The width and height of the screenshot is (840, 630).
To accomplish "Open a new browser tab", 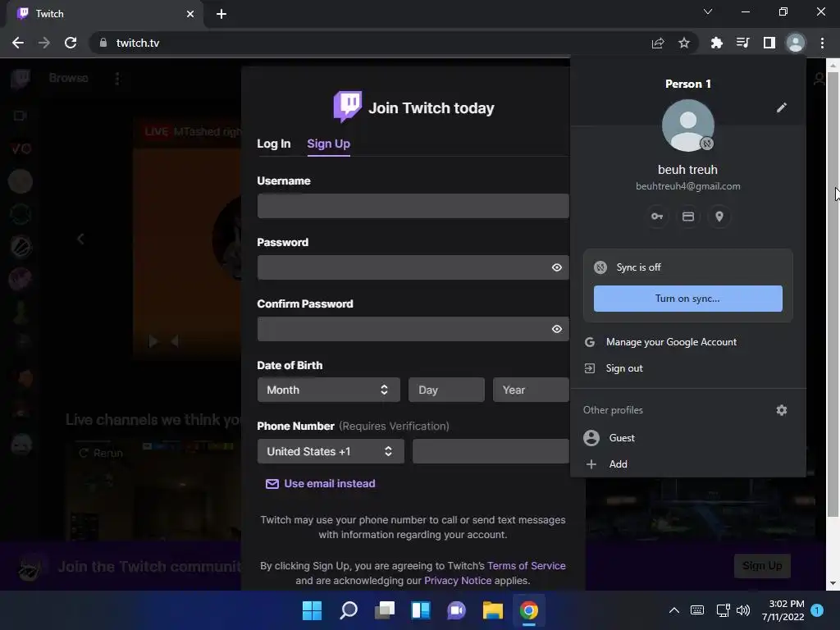I will (x=221, y=14).
